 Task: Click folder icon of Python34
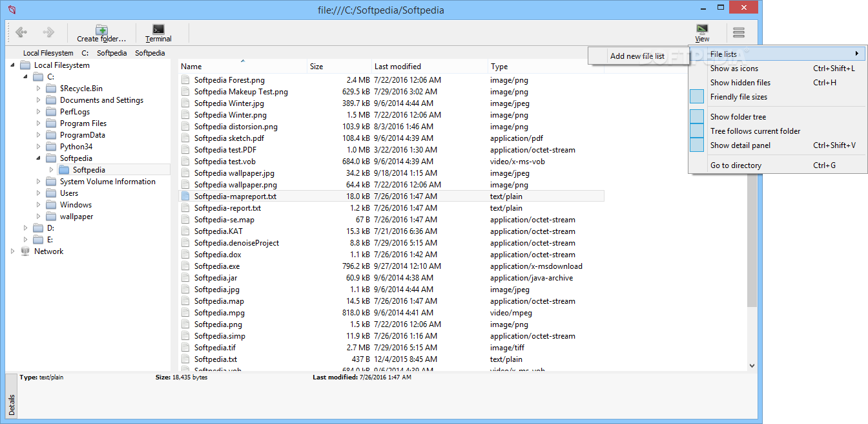pyautogui.click(x=51, y=147)
